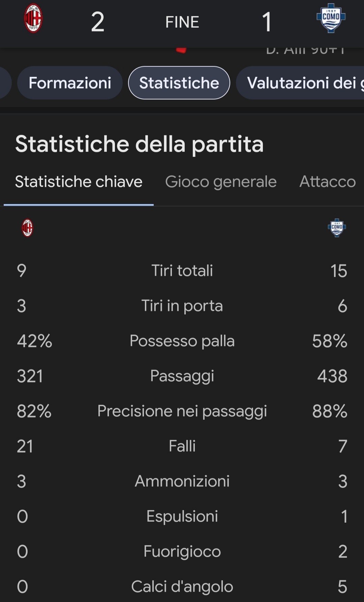
Task: Tap the AC Milan crest in score header
Action: tap(33, 19)
